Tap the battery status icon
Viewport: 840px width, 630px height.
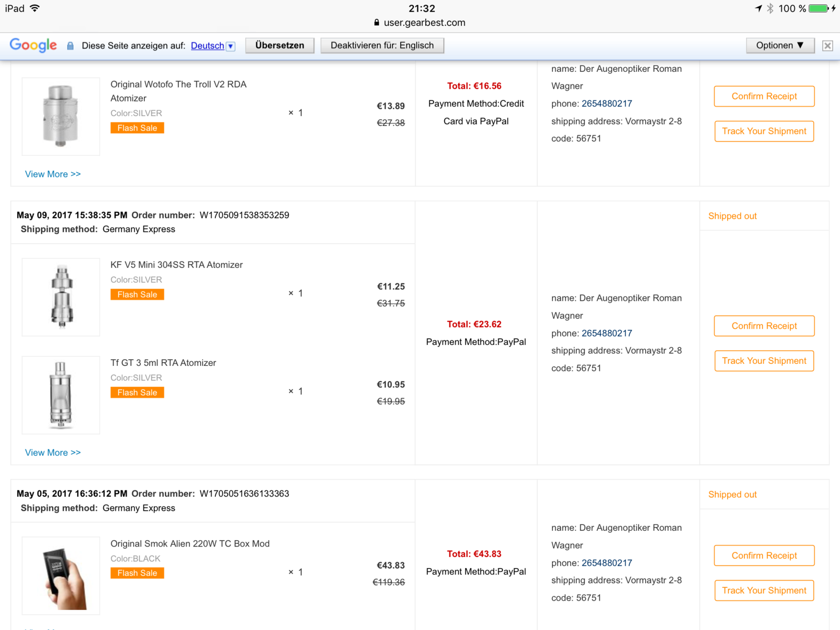pos(818,8)
